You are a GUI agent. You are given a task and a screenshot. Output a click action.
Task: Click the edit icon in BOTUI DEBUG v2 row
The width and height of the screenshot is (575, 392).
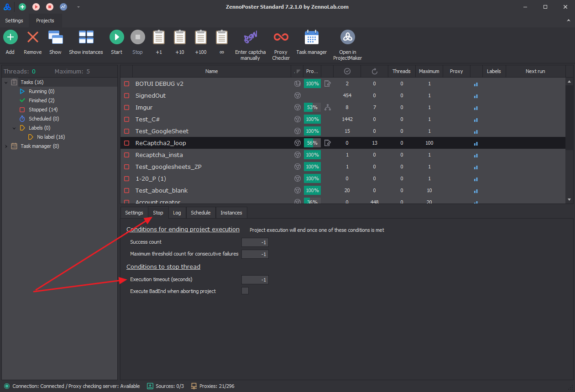click(x=327, y=84)
